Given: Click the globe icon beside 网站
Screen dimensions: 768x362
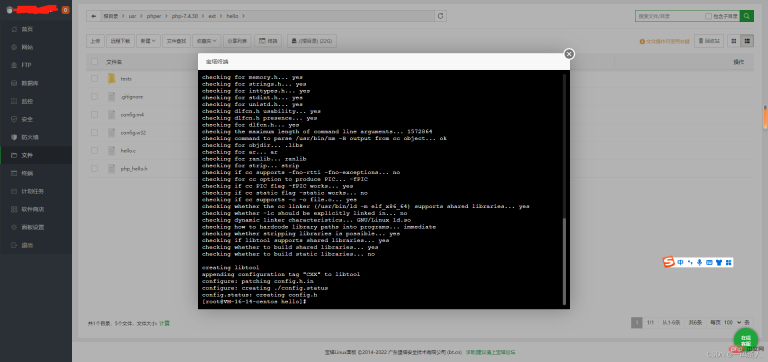Looking at the screenshot, I should pos(14,48).
